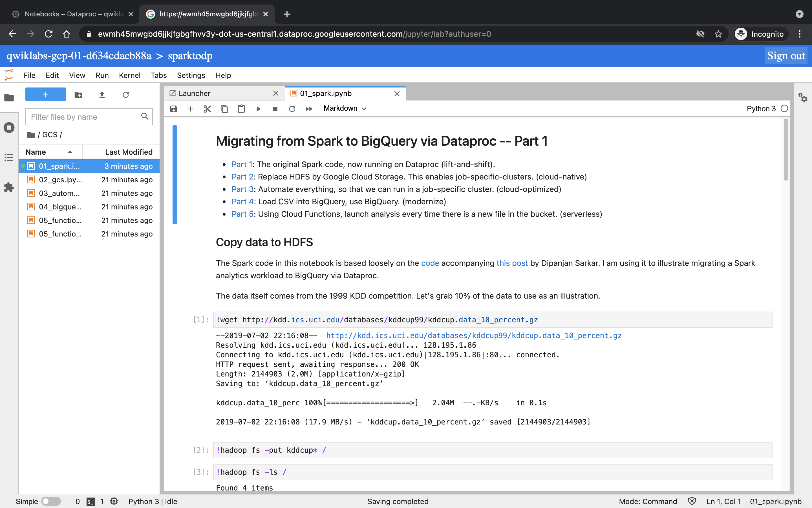Paste cells from clipboard icon
Screen dimensions: 812x508
pos(241,109)
